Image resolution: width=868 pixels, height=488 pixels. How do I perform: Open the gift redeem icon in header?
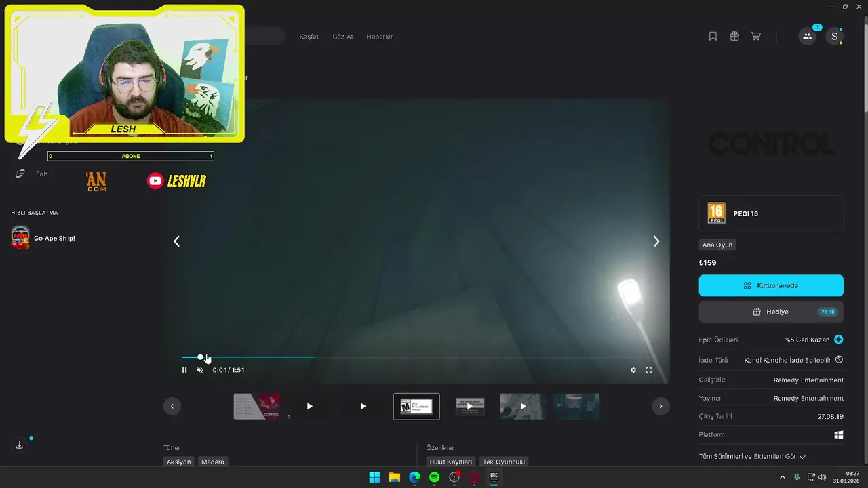pos(734,37)
